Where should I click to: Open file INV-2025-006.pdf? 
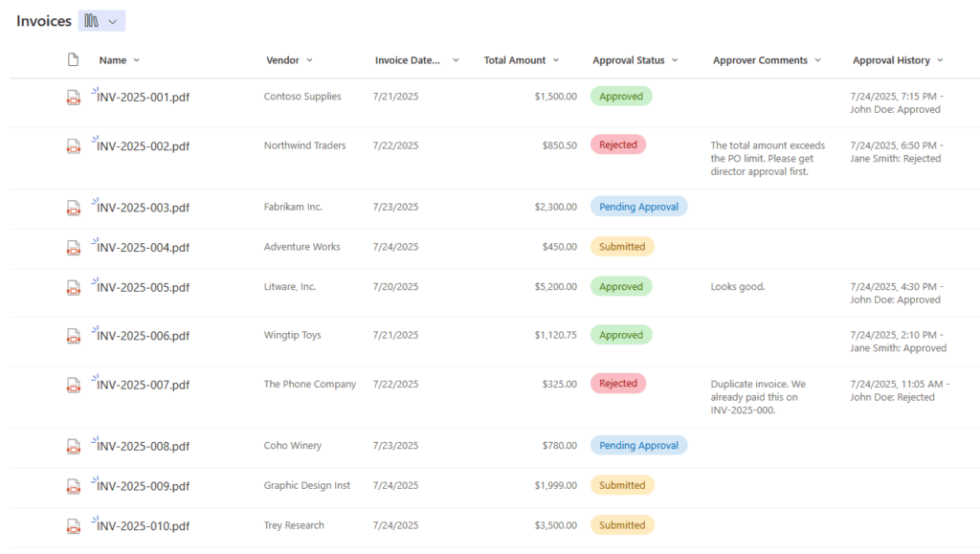(x=144, y=336)
